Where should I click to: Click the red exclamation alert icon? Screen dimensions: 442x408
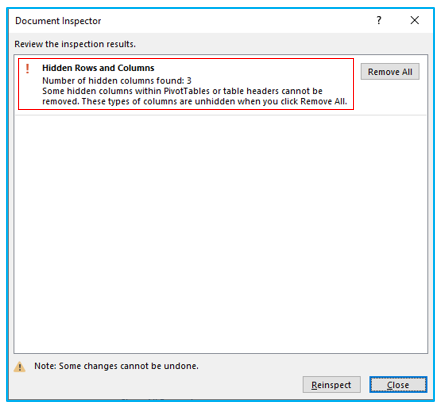tap(28, 69)
